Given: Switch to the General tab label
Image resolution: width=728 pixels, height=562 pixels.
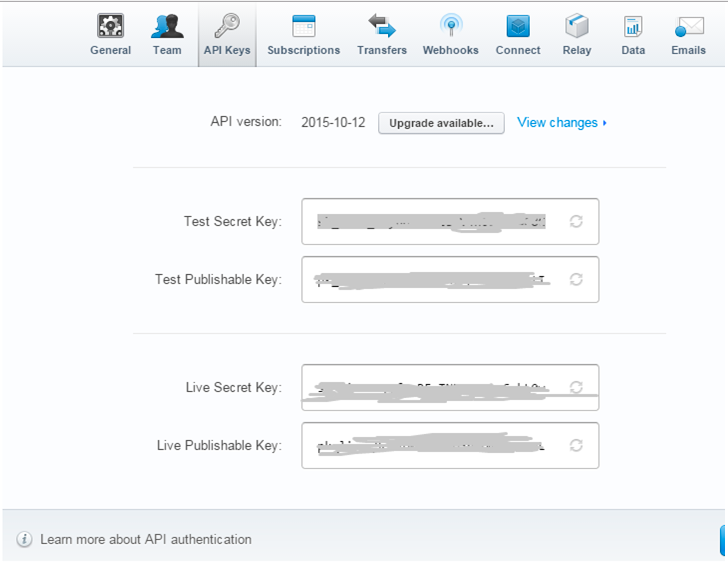Looking at the screenshot, I should [110, 50].
